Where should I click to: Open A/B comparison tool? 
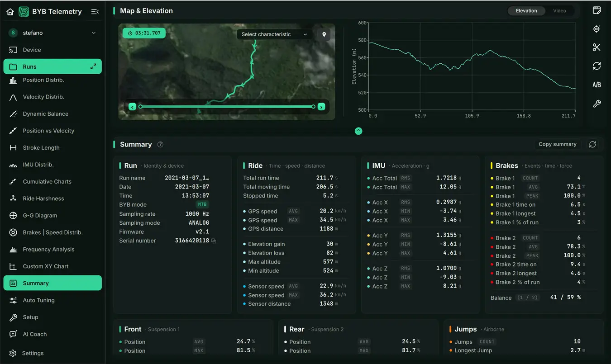pyautogui.click(x=597, y=85)
